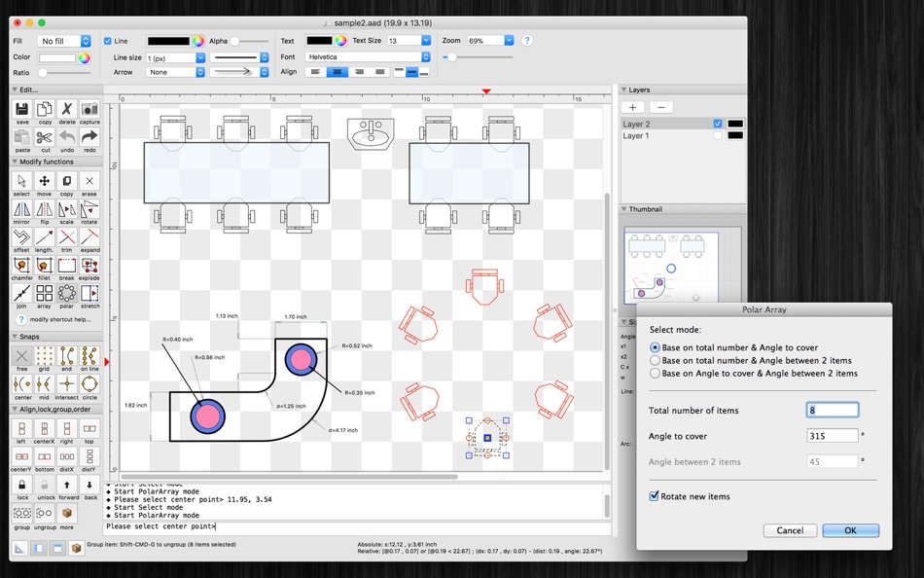The image size is (924, 578).
Task: Open the Zoom percentage dropdown
Action: tap(490, 41)
